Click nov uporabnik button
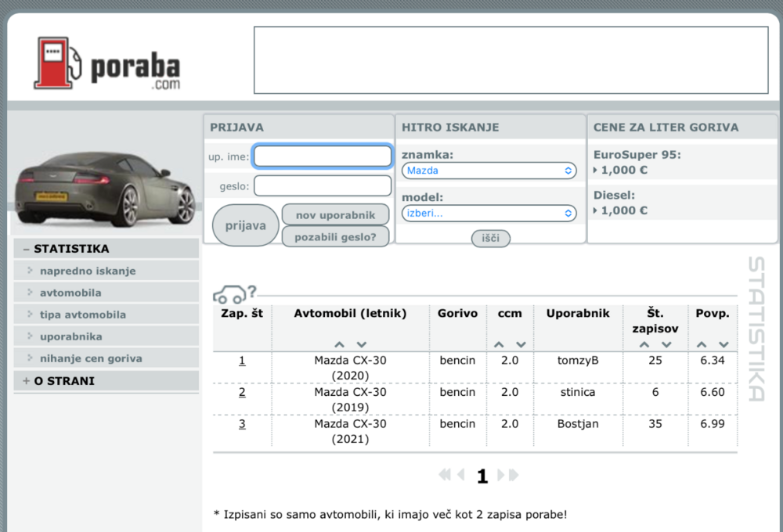Image resolution: width=783 pixels, height=532 pixels. click(335, 215)
